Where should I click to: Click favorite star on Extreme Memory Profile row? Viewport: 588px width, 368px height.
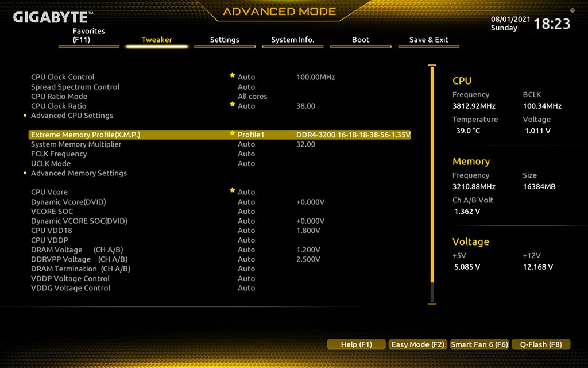pyautogui.click(x=233, y=133)
